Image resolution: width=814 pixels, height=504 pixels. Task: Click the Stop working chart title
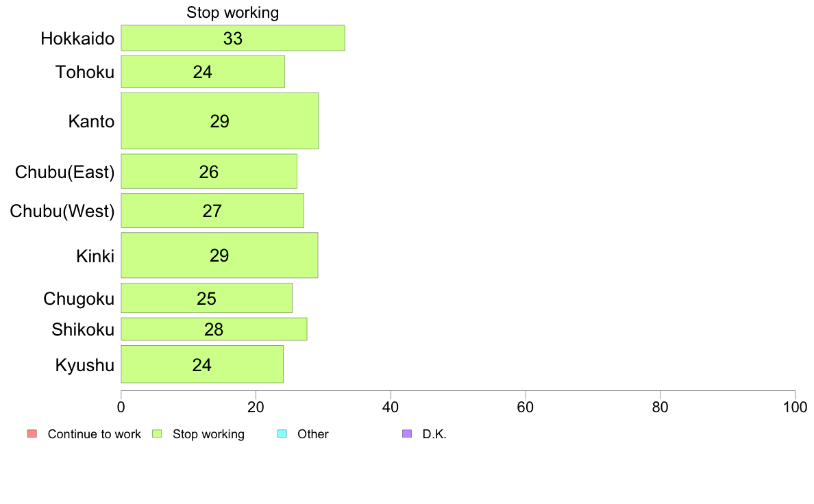tap(232, 12)
